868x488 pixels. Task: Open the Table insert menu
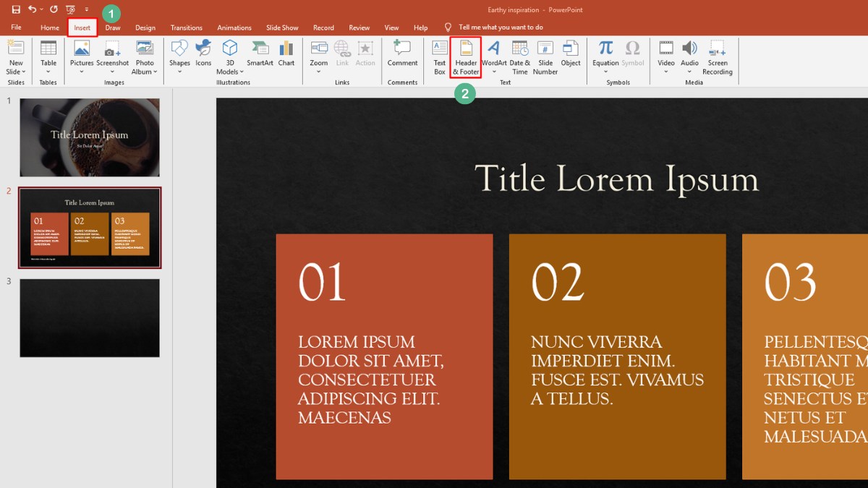(48, 57)
